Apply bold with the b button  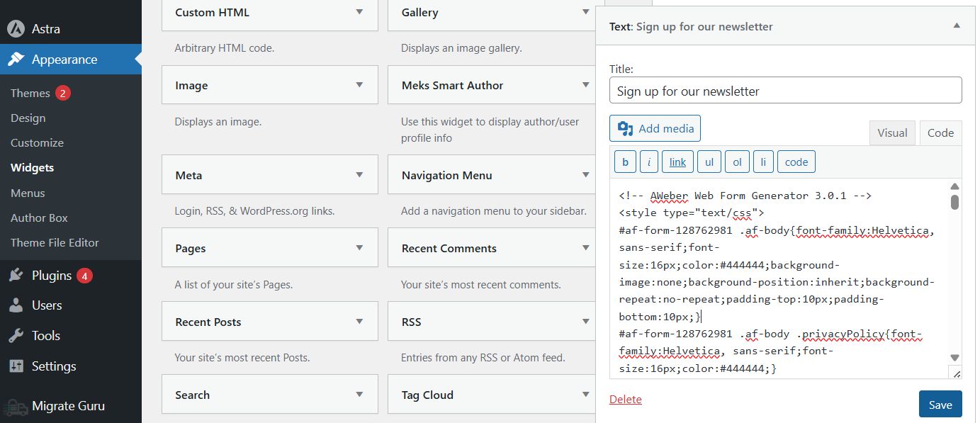tap(625, 162)
